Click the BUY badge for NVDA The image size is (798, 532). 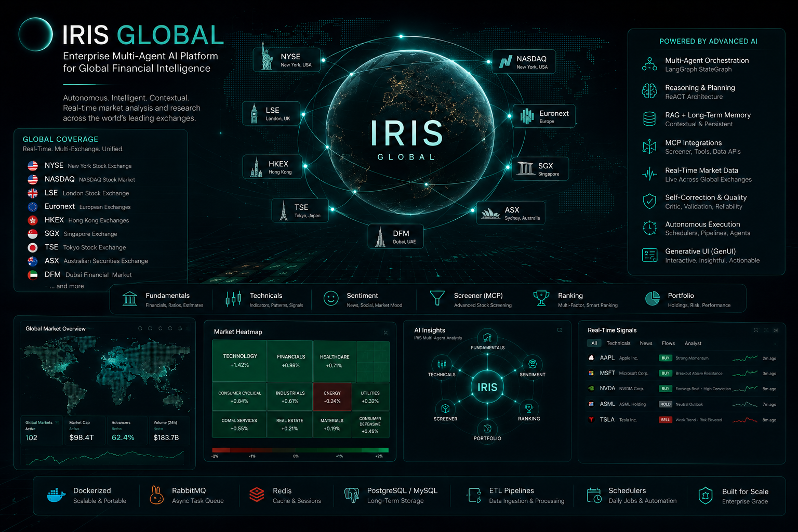pos(665,389)
